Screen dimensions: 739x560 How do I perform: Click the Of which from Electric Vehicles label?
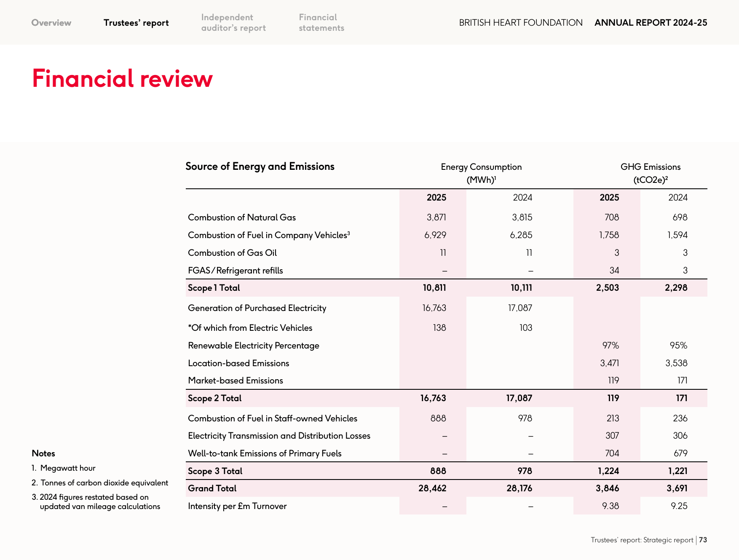250,328
